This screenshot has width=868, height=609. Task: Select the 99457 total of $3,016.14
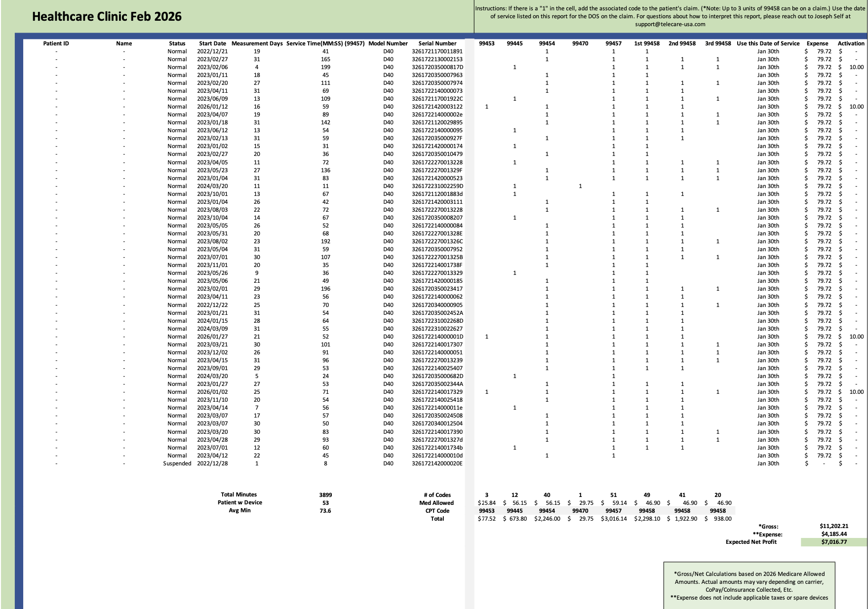point(613,519)
